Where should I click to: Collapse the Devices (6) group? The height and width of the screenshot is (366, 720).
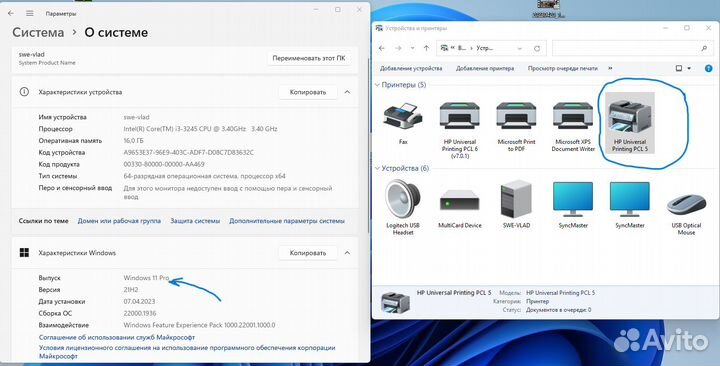tap(377, 169)
